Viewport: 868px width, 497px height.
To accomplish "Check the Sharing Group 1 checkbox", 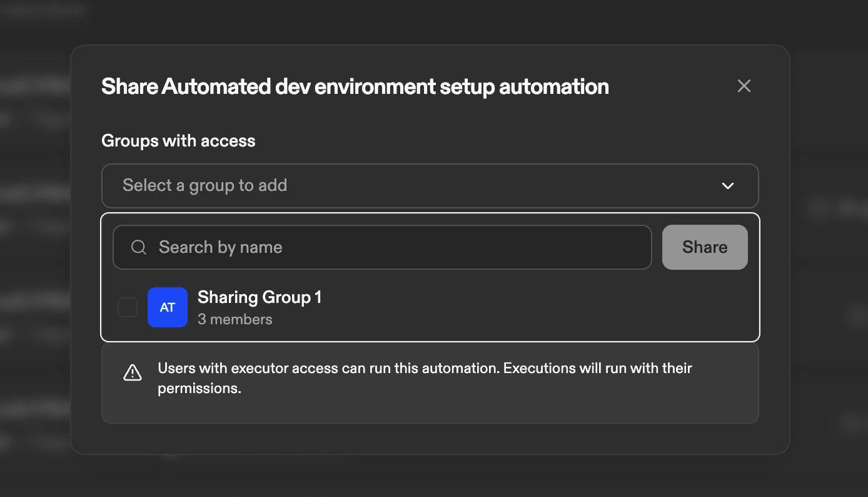I will click(128, 307).
